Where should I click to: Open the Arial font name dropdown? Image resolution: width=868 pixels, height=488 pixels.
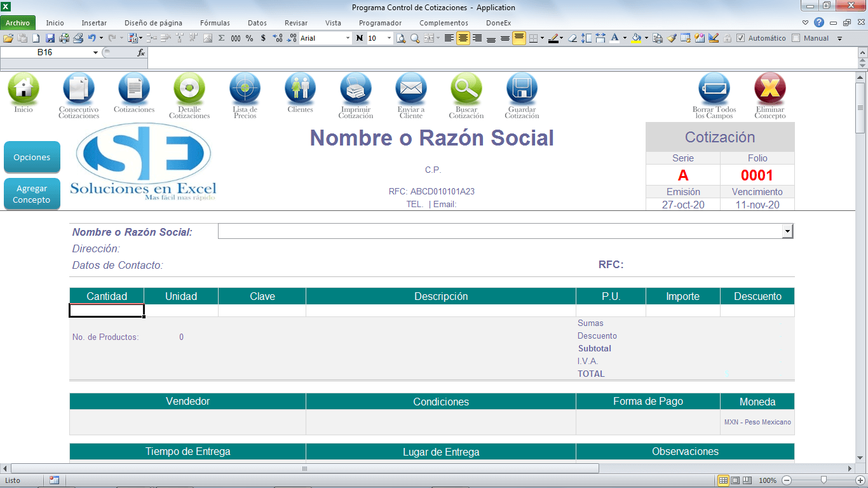click(x=348, y=38)
